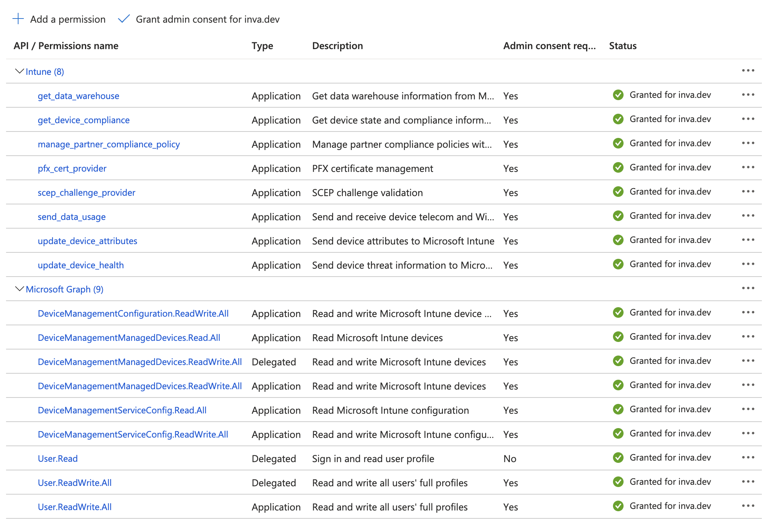Select the 'SCEP challenge validation' description text
This screenshot has height=532, width=780.
(x=367, y=193)
